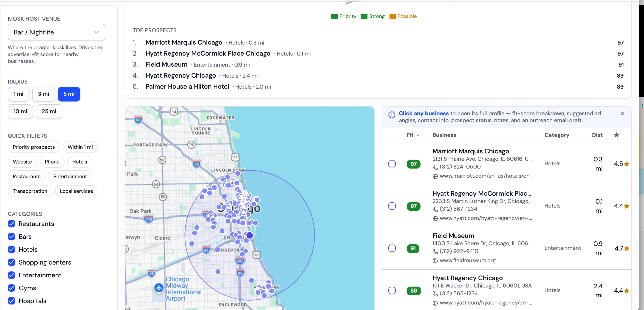Toggle the Strong legend swatch
The height and width of the screenshot is (310, 644).
[364, 17]
